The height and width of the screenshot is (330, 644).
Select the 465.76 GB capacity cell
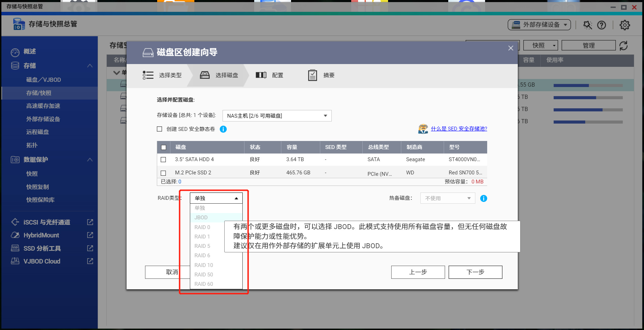coord(298,173)
